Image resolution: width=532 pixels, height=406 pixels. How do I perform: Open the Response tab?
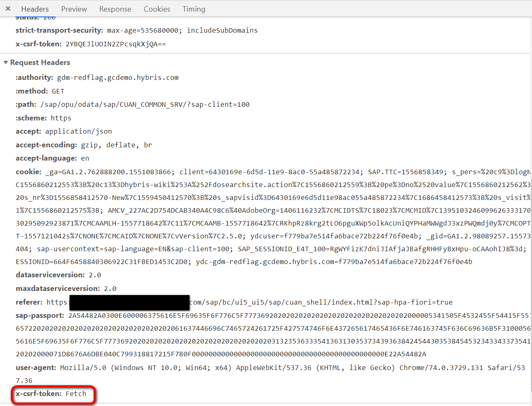tap(115, 9)
